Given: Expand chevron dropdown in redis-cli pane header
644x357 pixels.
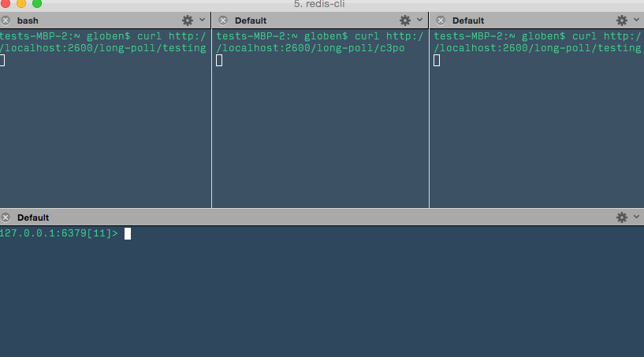Looking at the screenshot, I should pos(637,217).
